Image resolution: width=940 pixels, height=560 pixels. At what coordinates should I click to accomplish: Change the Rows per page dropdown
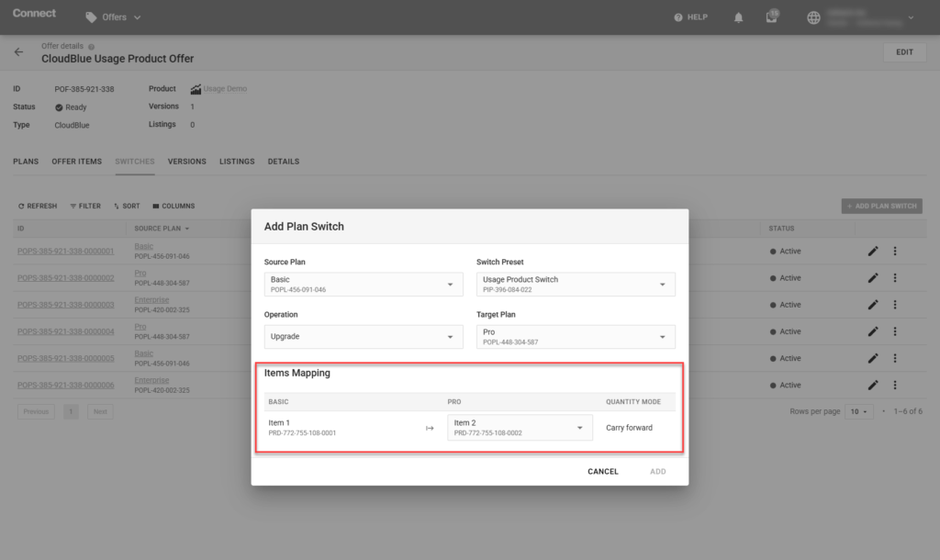[859, 412]
